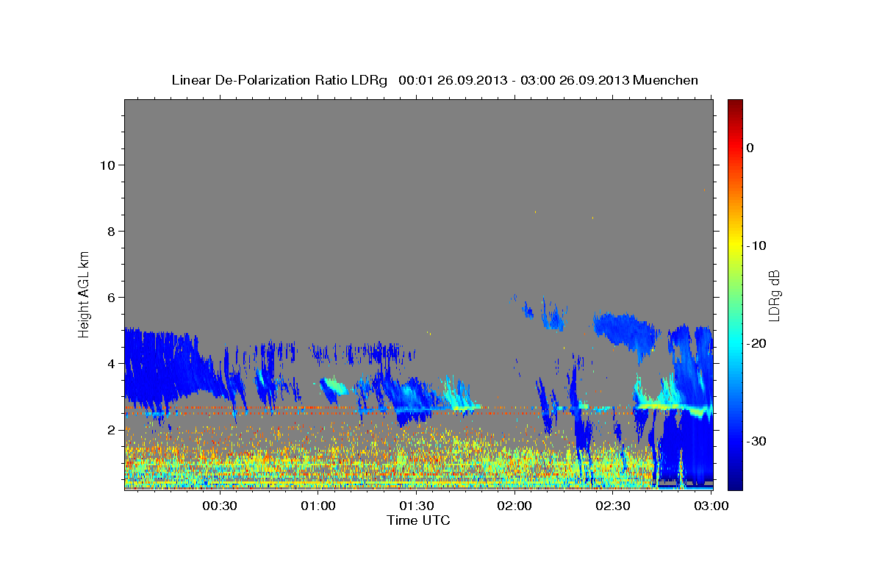Click the colorbar value -30 label
The height and width of the screenshot is (588, 882).
[756, 441]
